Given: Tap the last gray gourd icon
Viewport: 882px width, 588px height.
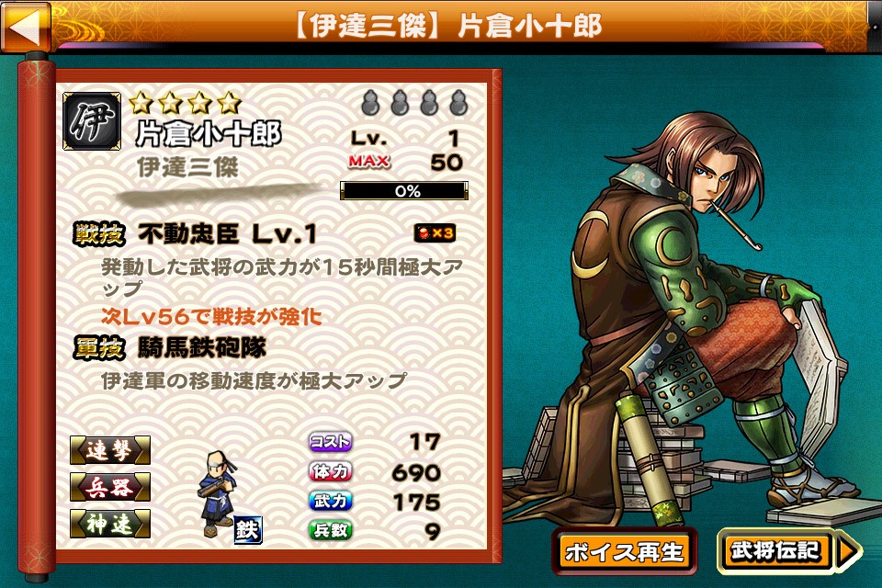Looking at the screenshot, I should coord(459,102).
